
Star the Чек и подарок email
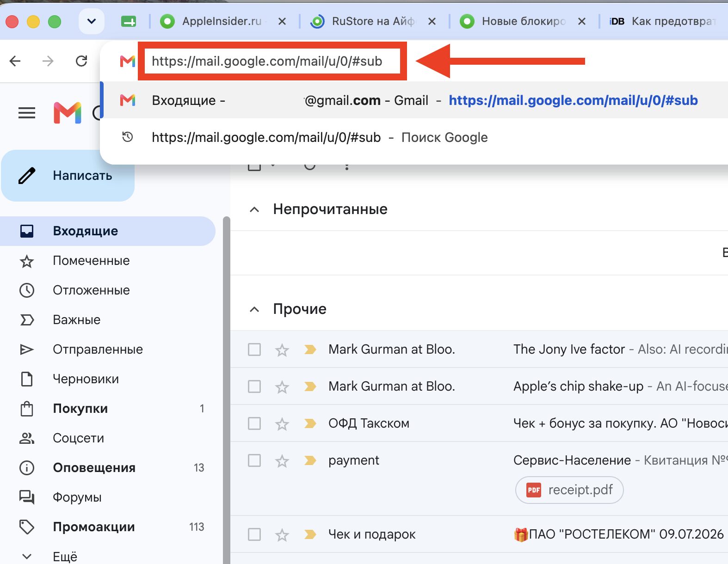[x=282, y=535]
